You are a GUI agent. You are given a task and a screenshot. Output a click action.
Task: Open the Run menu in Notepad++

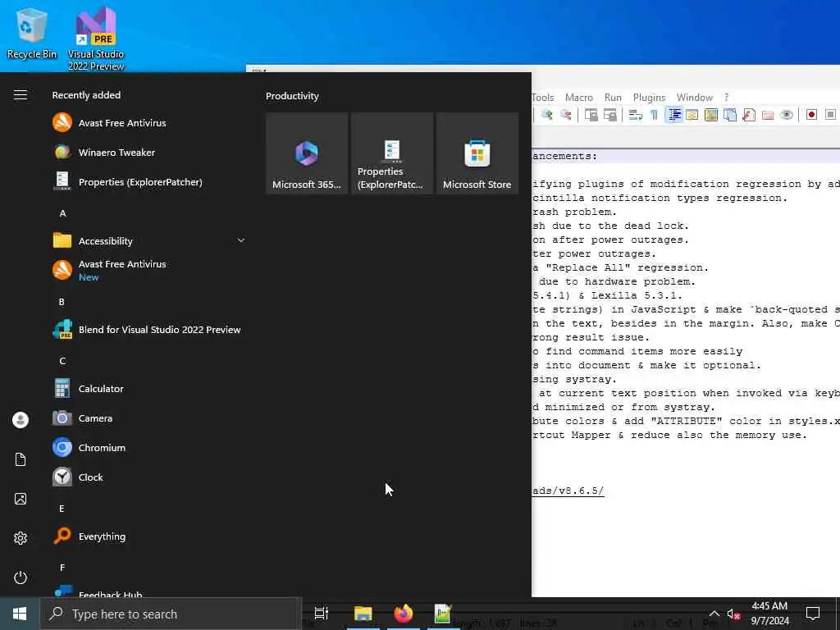click(x=613, y=98)
